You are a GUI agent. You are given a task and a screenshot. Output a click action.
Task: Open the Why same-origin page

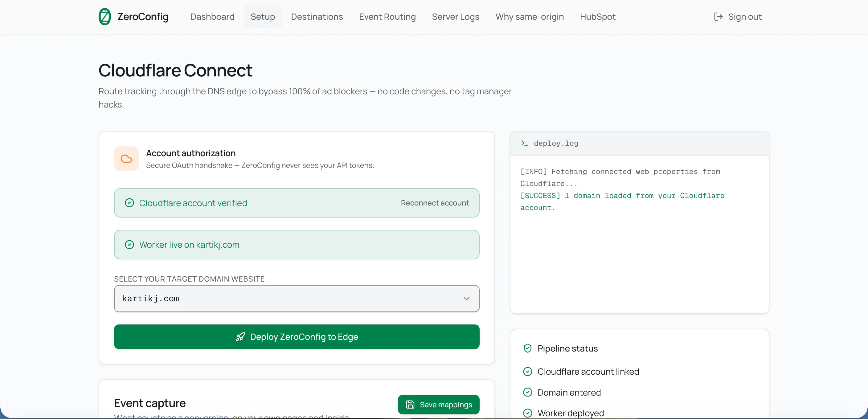click(529, 17)
